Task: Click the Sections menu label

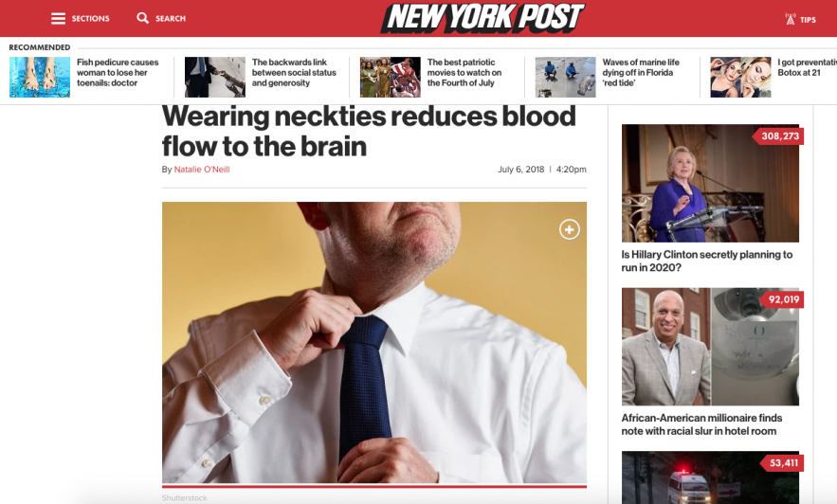Action: pos(91,19)
